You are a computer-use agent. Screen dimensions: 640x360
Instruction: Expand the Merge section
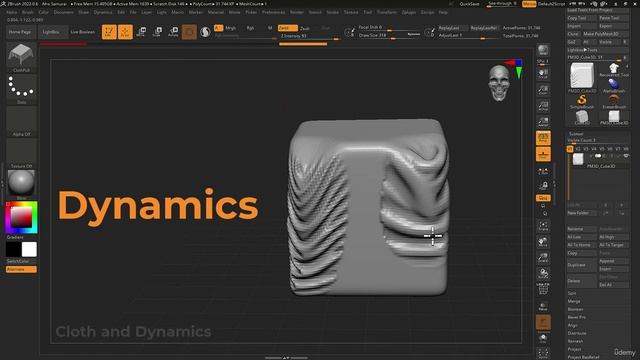(x=574, y=301)
